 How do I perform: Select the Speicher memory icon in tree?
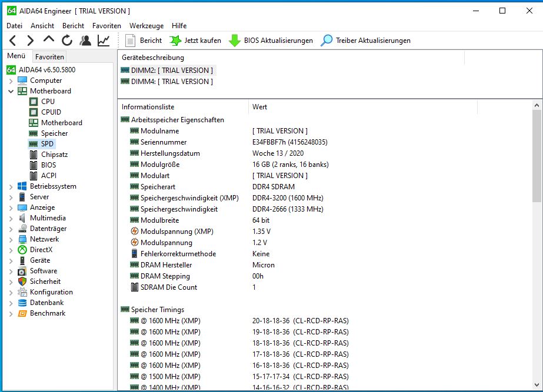coord(34,133)
